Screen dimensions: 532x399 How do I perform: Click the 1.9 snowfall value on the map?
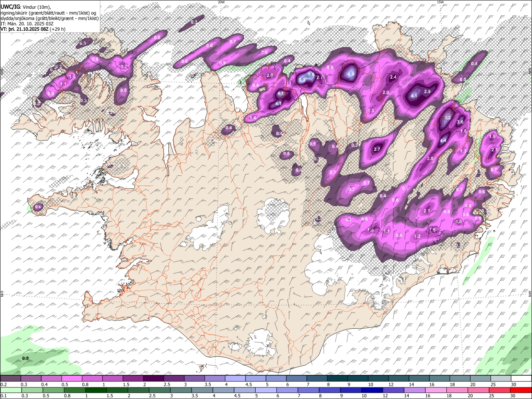pos(493,136)
